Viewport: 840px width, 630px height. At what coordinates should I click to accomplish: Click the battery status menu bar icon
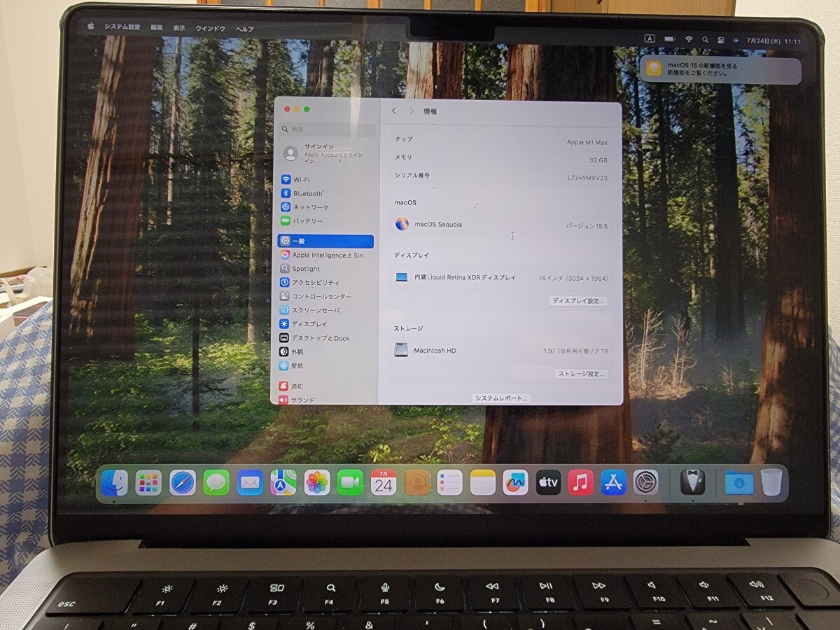(670, 39)
